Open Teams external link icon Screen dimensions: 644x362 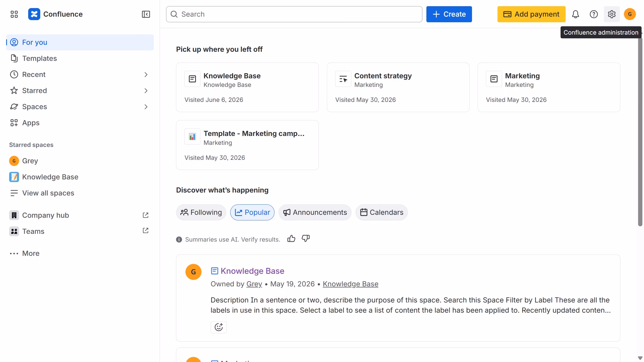tap(145, 231)
